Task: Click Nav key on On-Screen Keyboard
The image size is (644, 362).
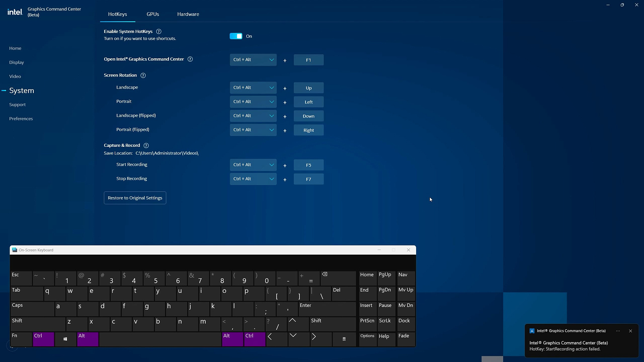Action: pyautogui.click(x=406, y=278)
